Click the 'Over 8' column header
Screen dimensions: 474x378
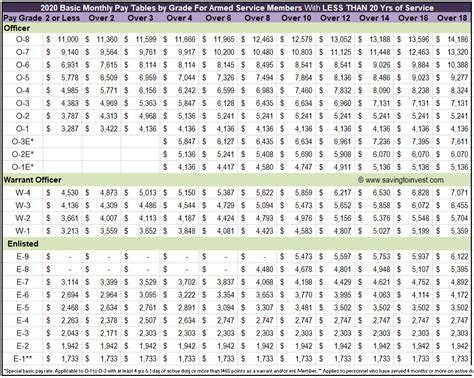[x=257, y=18]
